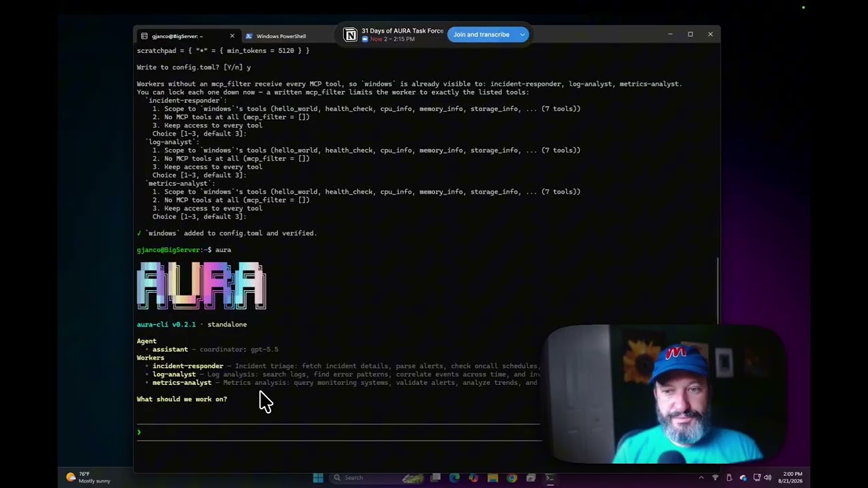Viewport: 868px width, 488px height.
Task: Minimize the terminal window
Action: [670, 35]
